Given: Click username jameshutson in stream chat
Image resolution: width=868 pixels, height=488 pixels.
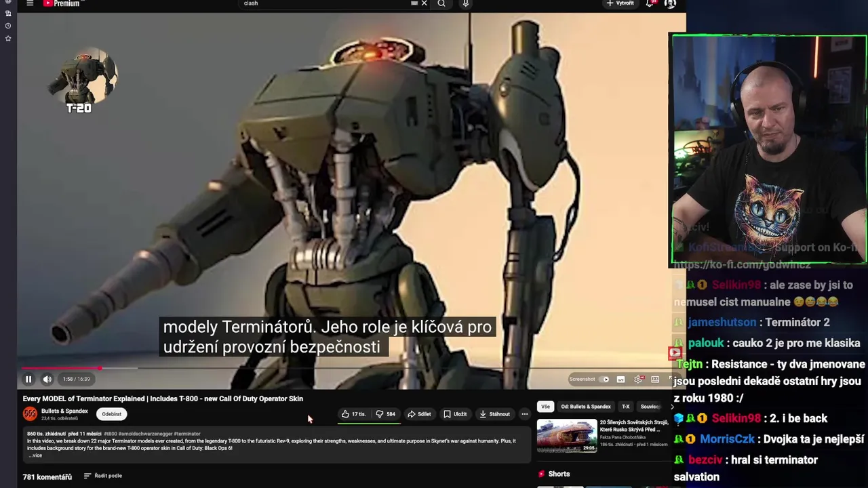Looking at the screenshot, I should coord(722,323).
